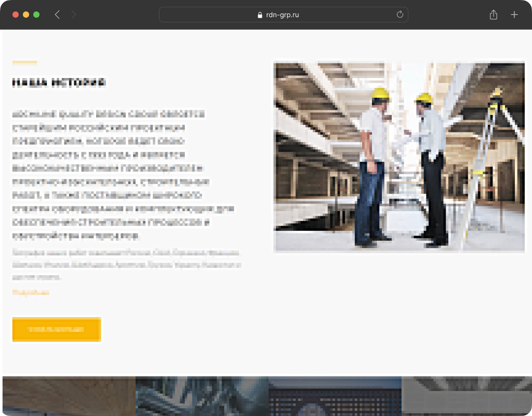Minimize the window using yellow button
The image size is (532, 416).
(x=26, y=15)
